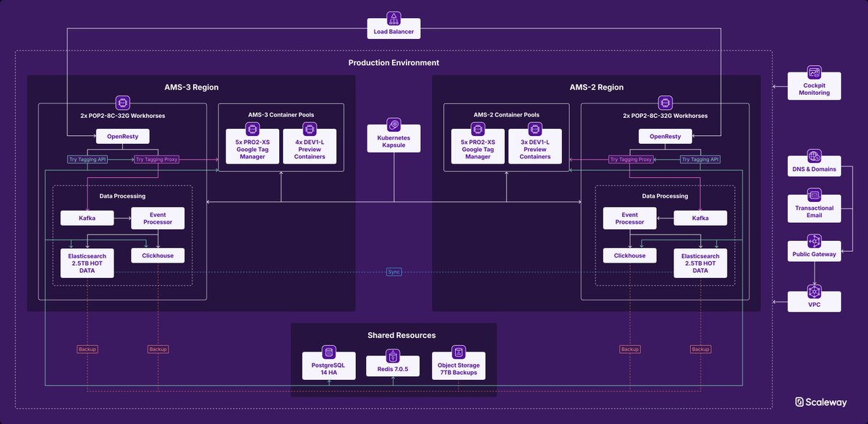The width and height of the screenshot is (868, 424).
Task: Click the Clickhouse node in AMS-2 Region
Action: pyautogui.click(x=630, y=255)
